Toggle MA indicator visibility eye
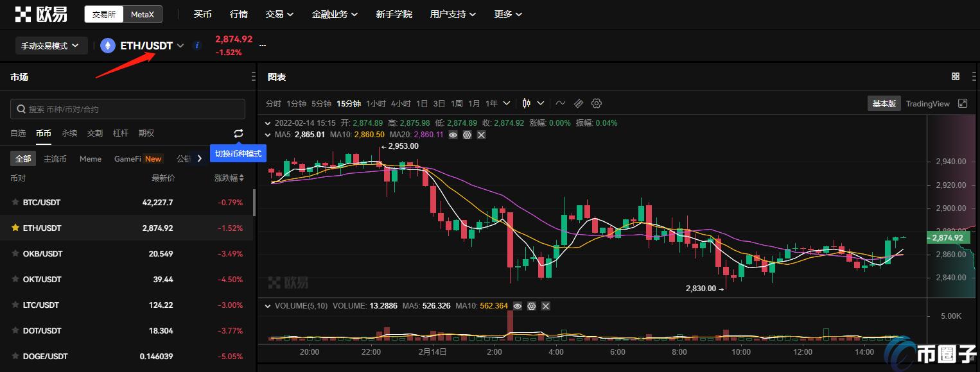Image resolution: width=980 pixels, height=372 pixels. pos(453,135)
